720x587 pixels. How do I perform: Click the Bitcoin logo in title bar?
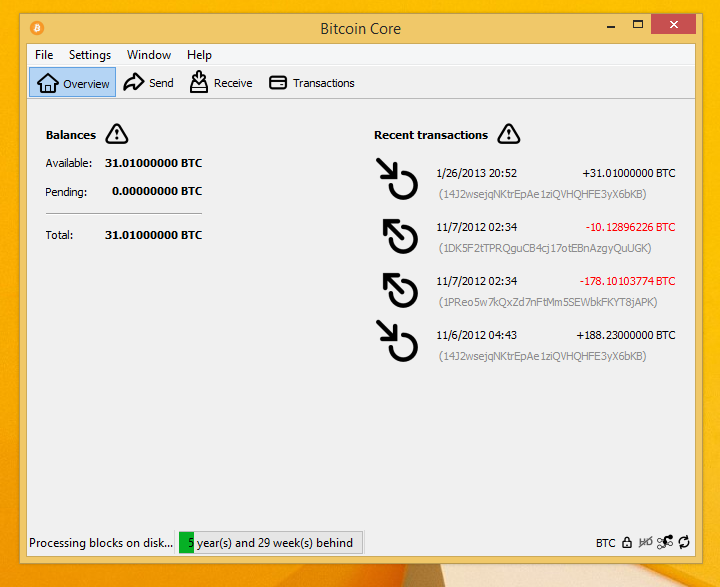(x=37, y=28)
